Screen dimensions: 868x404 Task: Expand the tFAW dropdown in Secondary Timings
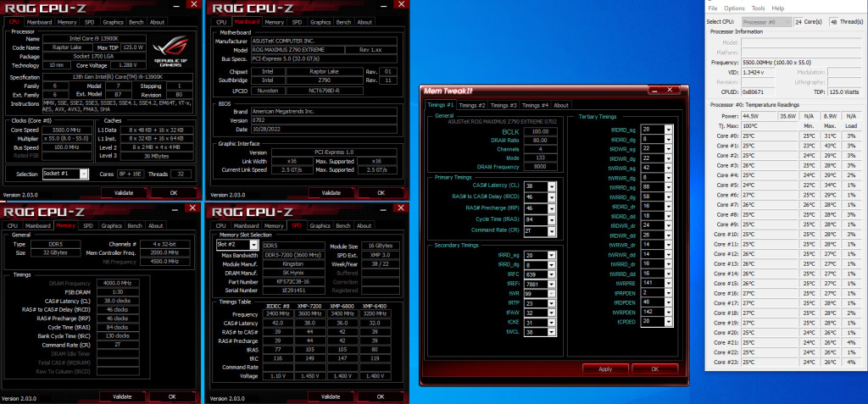pos(551,313)
